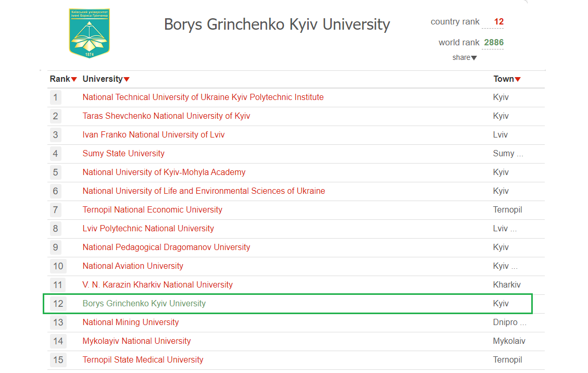Open V. N. Karazin Kharkiv National University
The height and width of the screenshot is (373, 588).
(157, 285)
